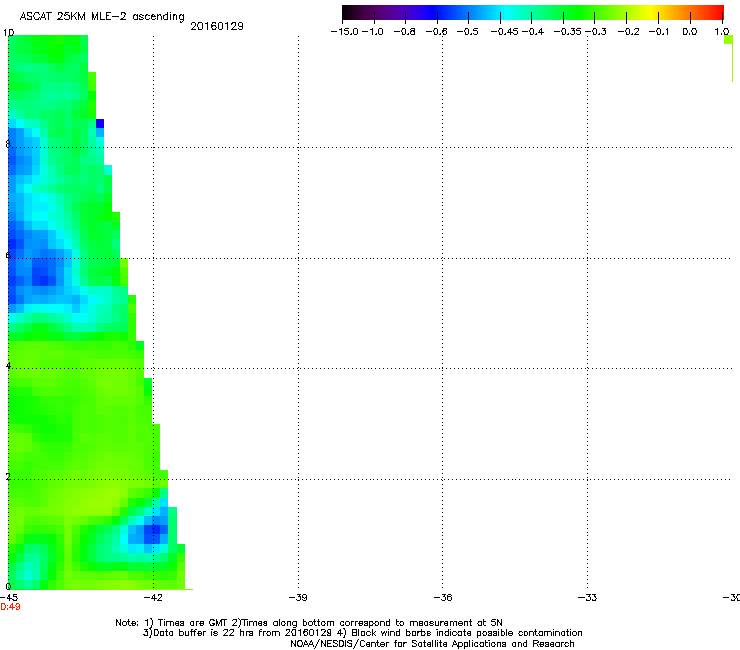The image size is (740, 650).
Task: Click the 'Data buffer is 22 hrs' footnote line
Action: tap(362, 633)
